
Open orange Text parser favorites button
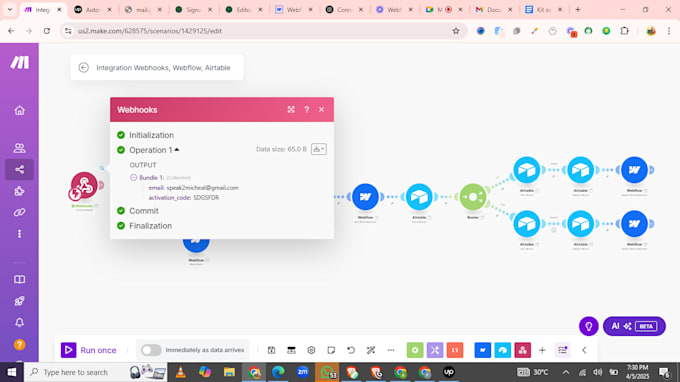pyautogui.click(x=455, y=350)
